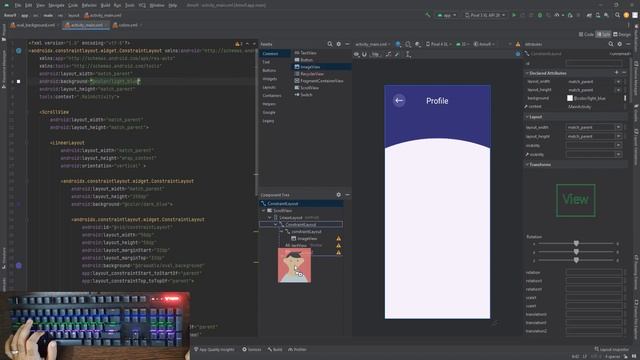The image size is (640, 360).
Task: Click the layout warnings triangle in design toolbar
Action: [x=518, y=44]
